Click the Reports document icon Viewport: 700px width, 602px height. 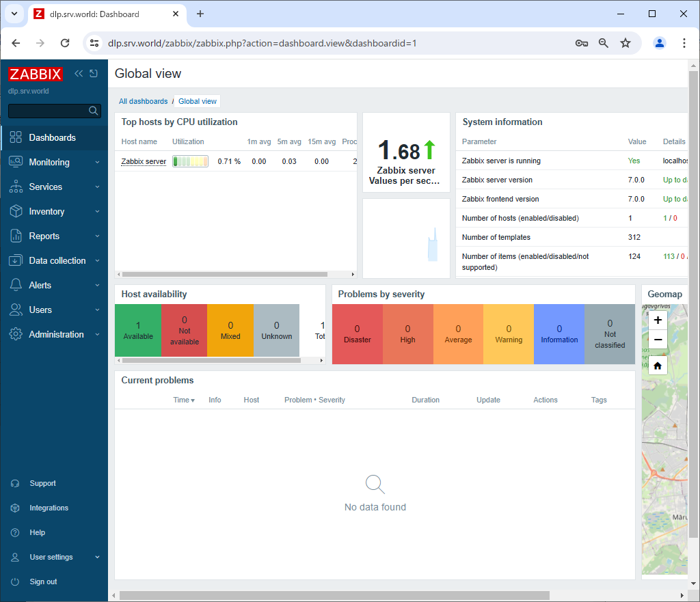click(16, 236)
